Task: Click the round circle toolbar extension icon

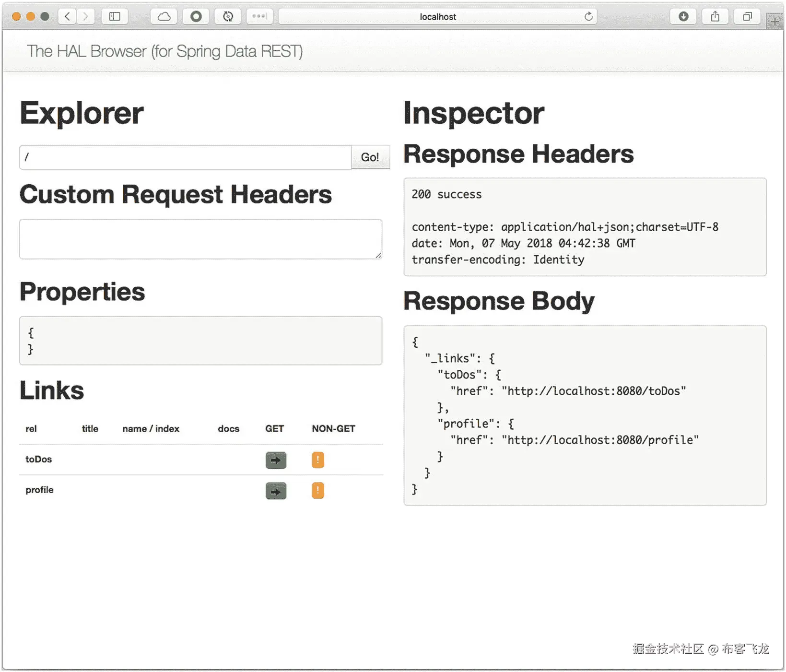Action: [x=196, y=16]
